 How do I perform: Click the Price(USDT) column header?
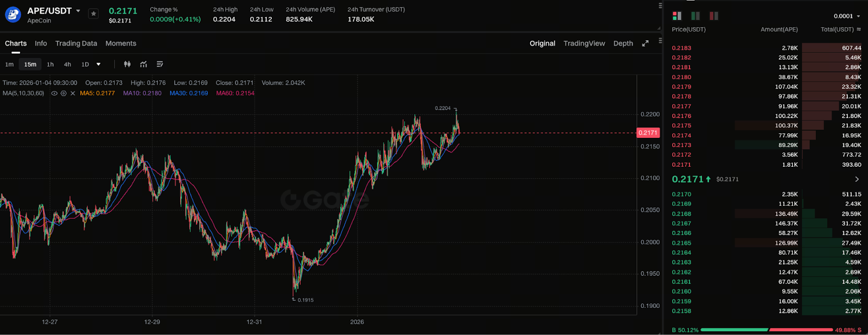(x=688, y=29)
